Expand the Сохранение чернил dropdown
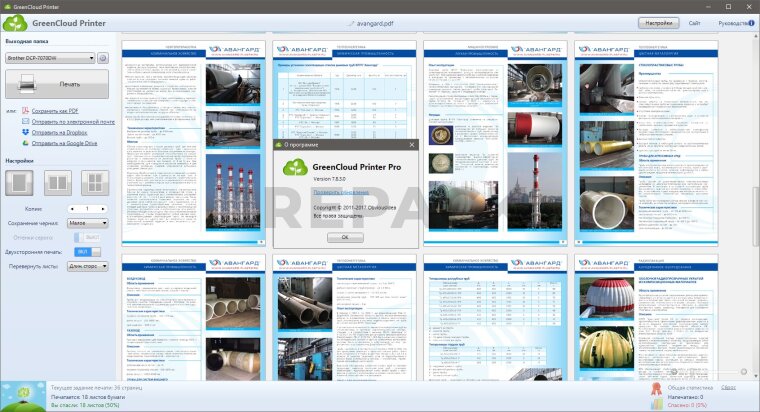 [86, 223]
